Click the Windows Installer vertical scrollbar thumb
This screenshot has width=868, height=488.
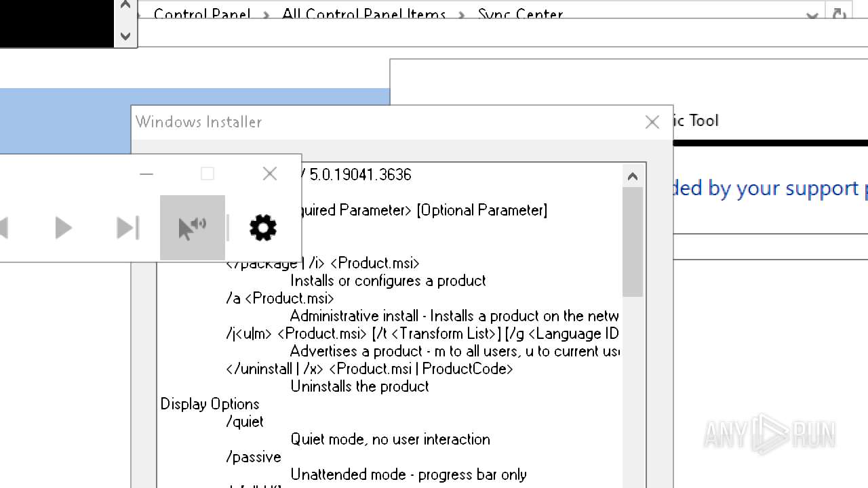tap(633, 241)
